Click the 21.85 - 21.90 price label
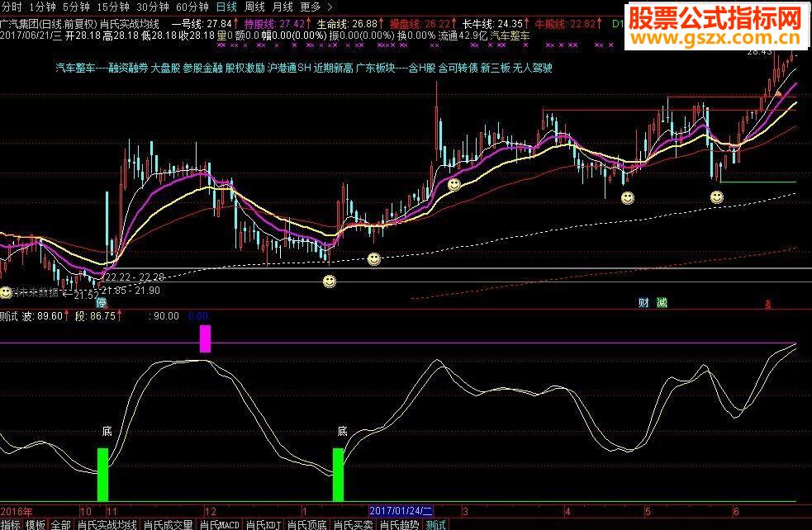Viewport: 812px width, 530px height. 131,291
